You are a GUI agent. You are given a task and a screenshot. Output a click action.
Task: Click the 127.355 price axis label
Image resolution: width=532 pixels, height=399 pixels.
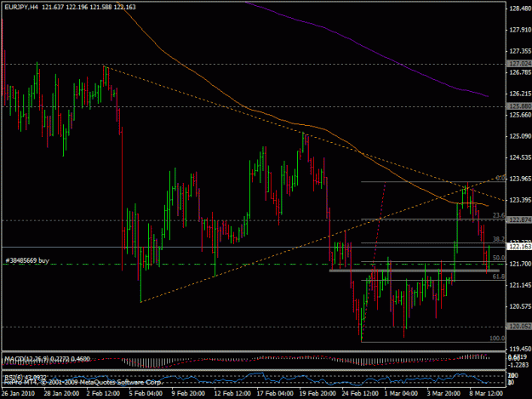520,51
